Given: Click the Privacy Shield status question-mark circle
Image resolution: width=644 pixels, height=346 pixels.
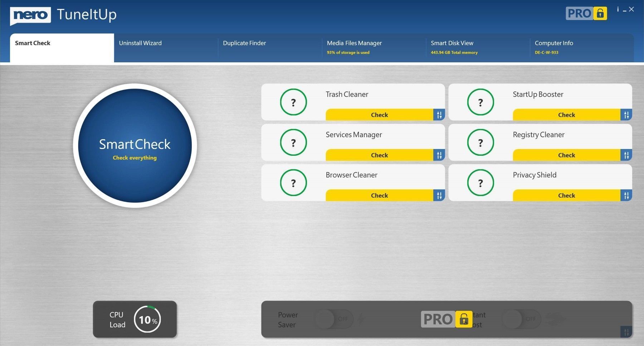Looking at the screenshot, I should 480,183.
